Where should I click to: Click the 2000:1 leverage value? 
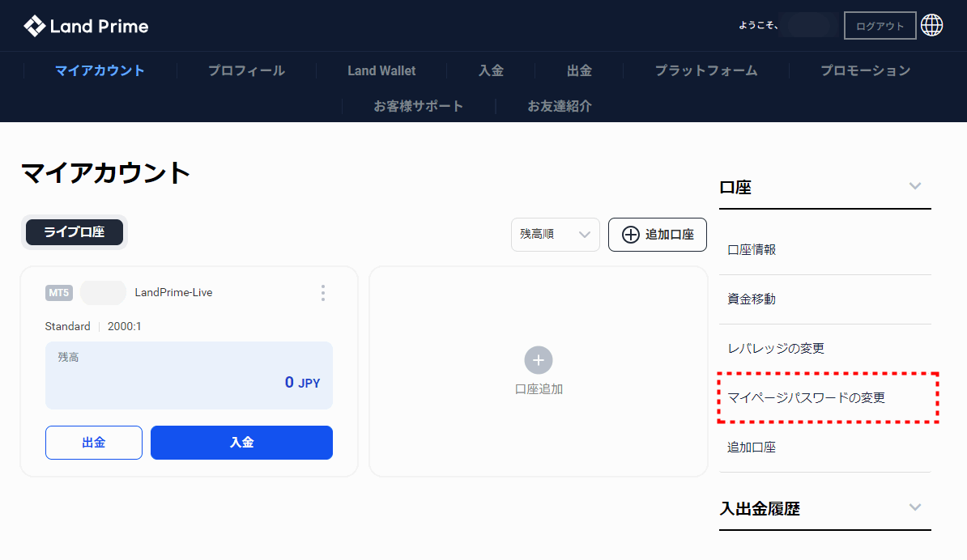click(x=125, y=326)
